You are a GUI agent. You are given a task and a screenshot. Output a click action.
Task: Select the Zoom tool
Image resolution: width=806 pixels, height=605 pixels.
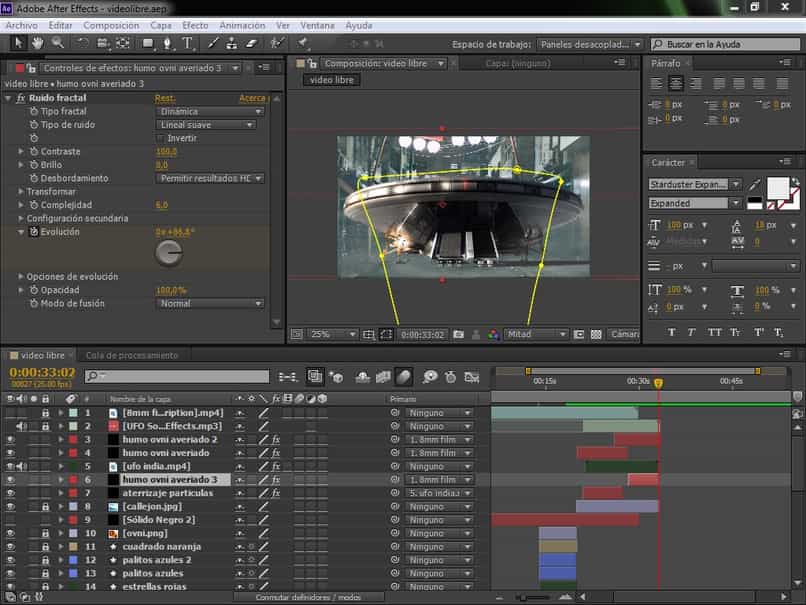pos(58,44)
